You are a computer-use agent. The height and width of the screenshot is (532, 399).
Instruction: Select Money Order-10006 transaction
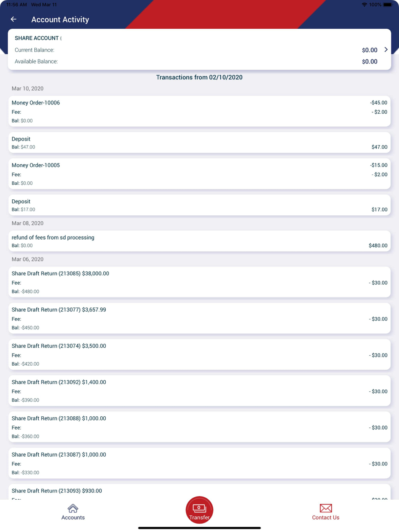coord(199,111)
